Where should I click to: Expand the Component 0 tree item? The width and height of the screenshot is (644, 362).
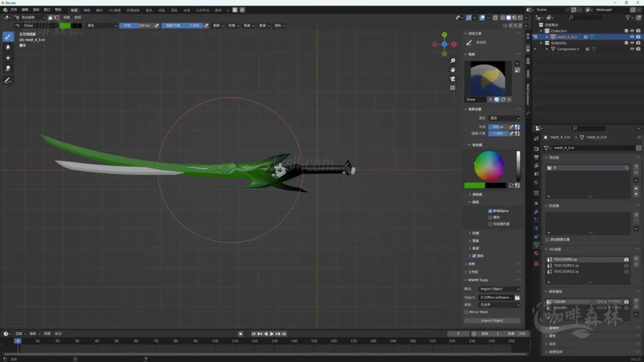pyautogui.click(x=547, y=49)
